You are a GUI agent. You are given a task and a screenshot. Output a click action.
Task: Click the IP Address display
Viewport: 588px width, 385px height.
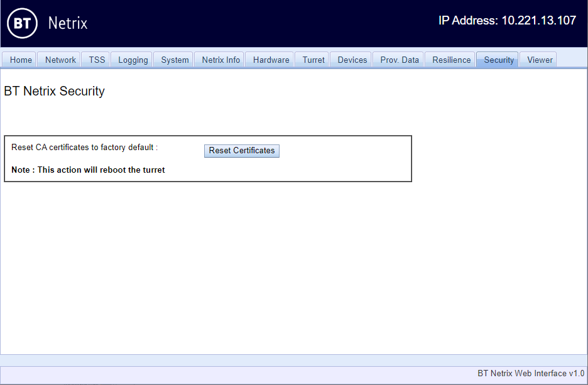506,21
